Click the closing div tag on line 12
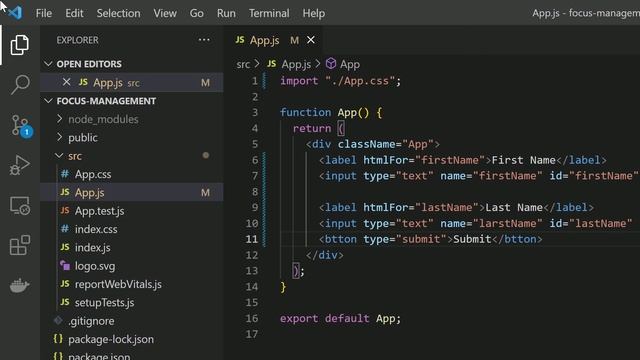Image resolution: width=640 pixels, height=360 pixels. [324, 255]
